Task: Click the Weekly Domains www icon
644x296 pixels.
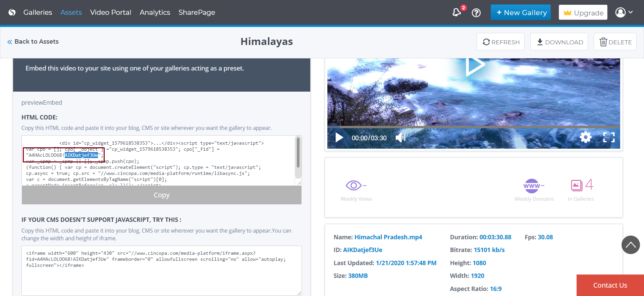Action: click(532, 186)
